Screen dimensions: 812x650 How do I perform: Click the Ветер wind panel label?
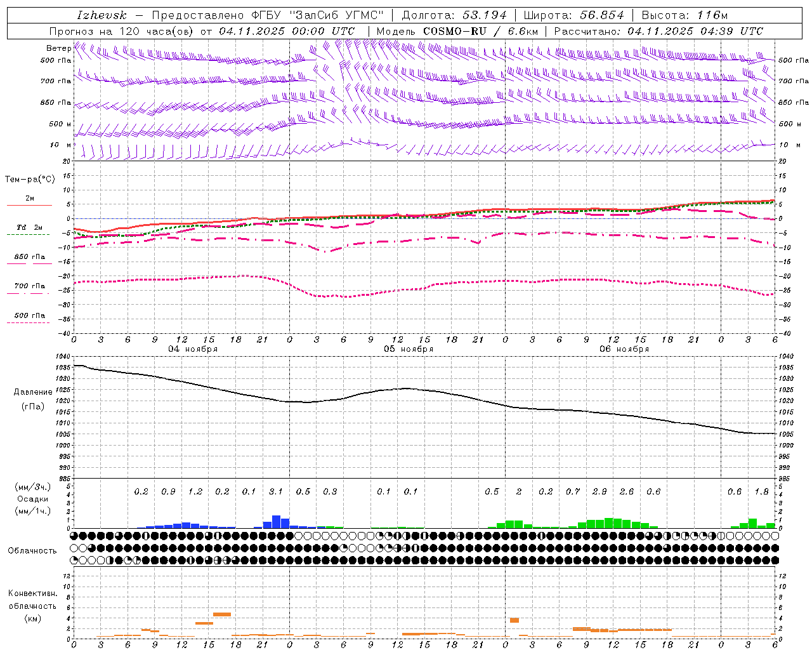click(58, 48)
